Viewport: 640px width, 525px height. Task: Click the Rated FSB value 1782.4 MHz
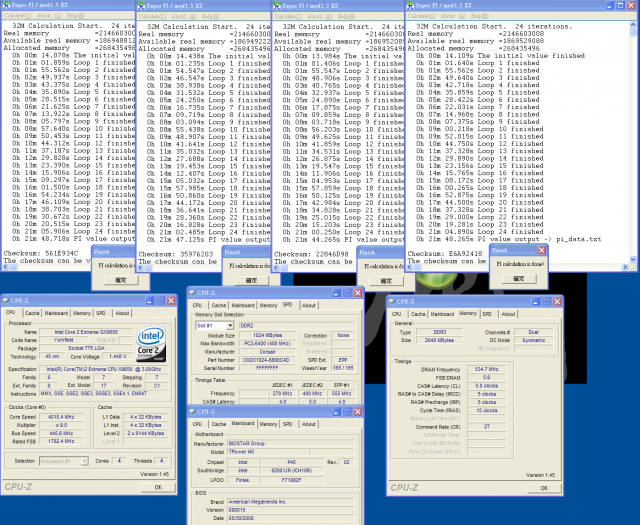61,441
